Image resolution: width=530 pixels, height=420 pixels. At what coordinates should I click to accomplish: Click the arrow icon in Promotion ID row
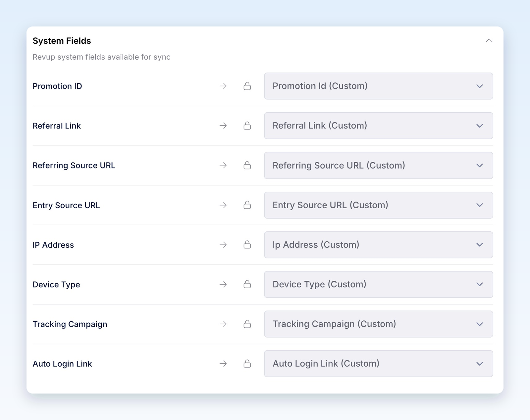tap(223, 86)
